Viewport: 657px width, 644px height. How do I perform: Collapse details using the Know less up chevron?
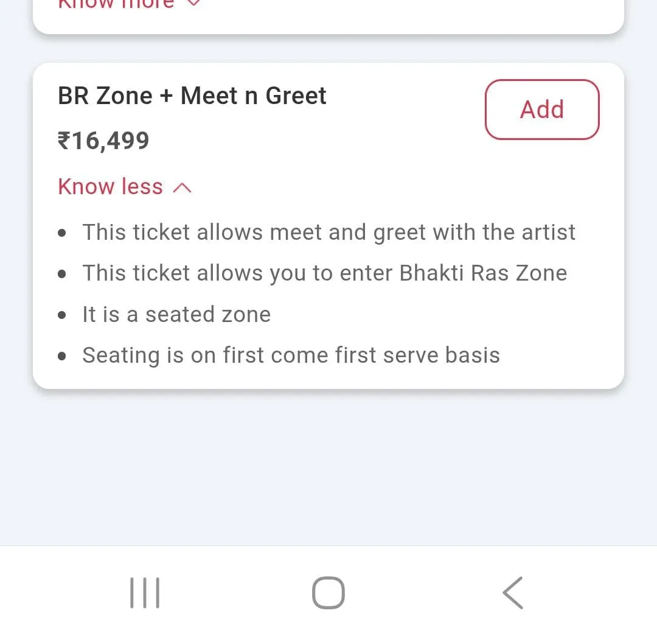182,188
